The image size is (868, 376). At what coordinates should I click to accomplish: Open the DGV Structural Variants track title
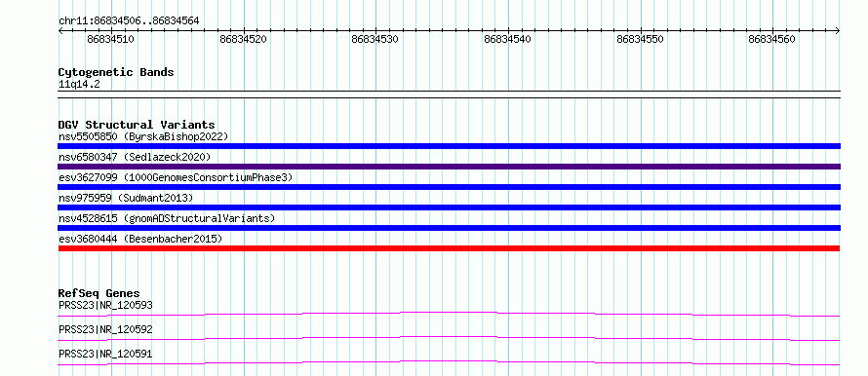click(137, 125)
